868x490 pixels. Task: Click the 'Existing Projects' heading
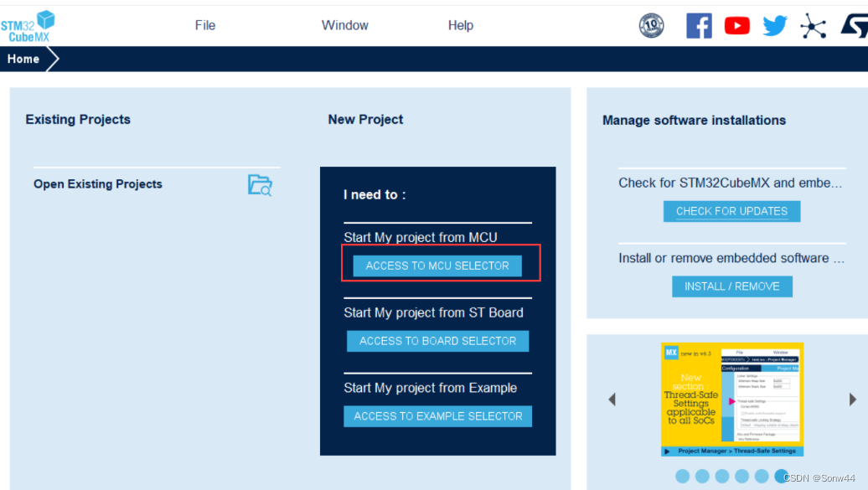[78, 120]
